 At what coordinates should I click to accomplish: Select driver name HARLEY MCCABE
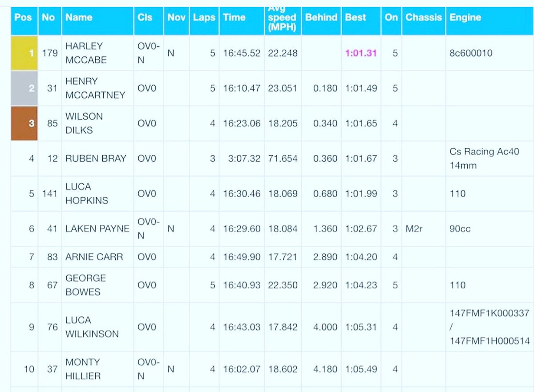coord(86,53)
